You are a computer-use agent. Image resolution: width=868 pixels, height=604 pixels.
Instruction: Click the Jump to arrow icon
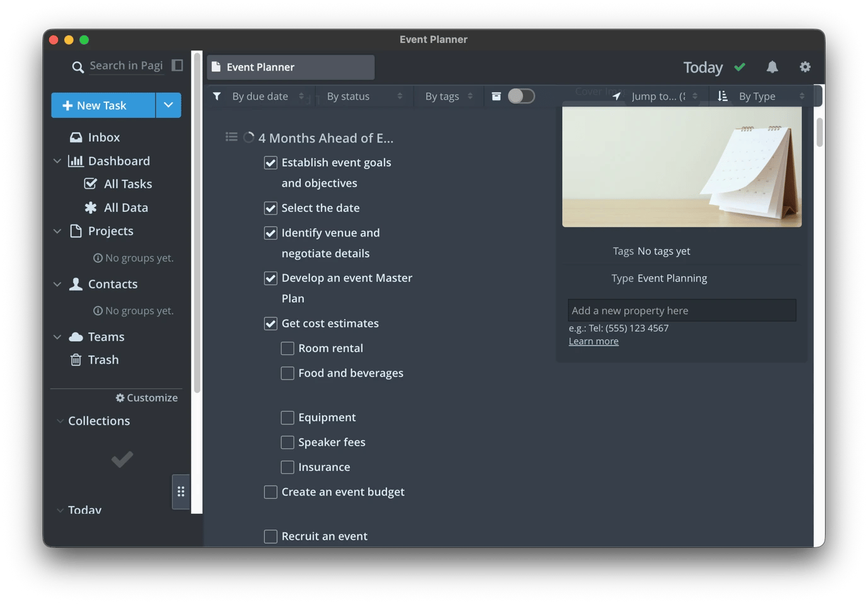pos(616,96)
